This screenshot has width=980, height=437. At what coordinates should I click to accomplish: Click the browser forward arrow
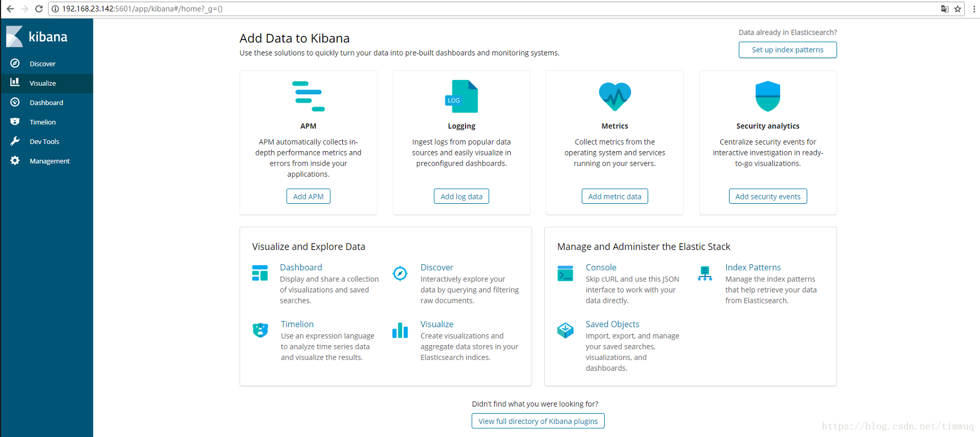coord(24,9)
